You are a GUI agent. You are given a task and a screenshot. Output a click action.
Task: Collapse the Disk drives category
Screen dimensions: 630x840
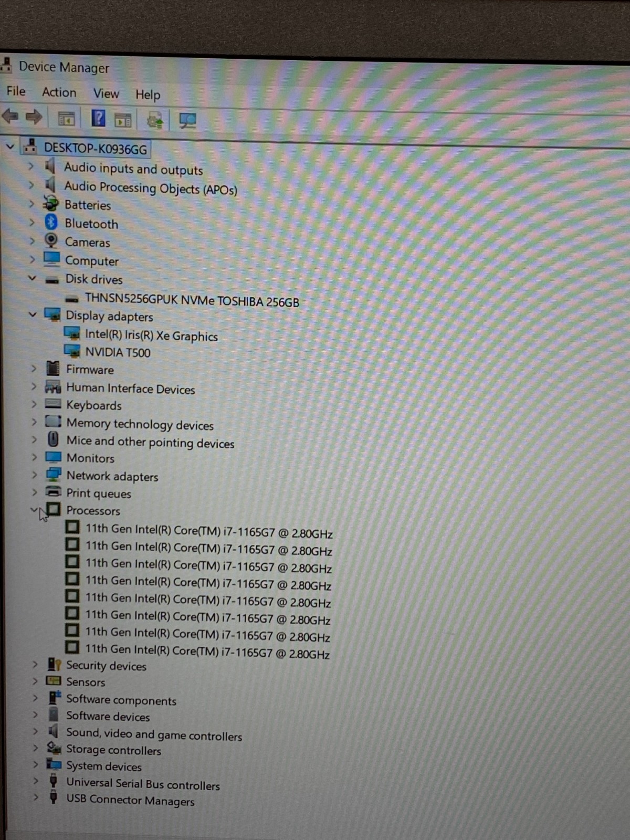[32, 278]
